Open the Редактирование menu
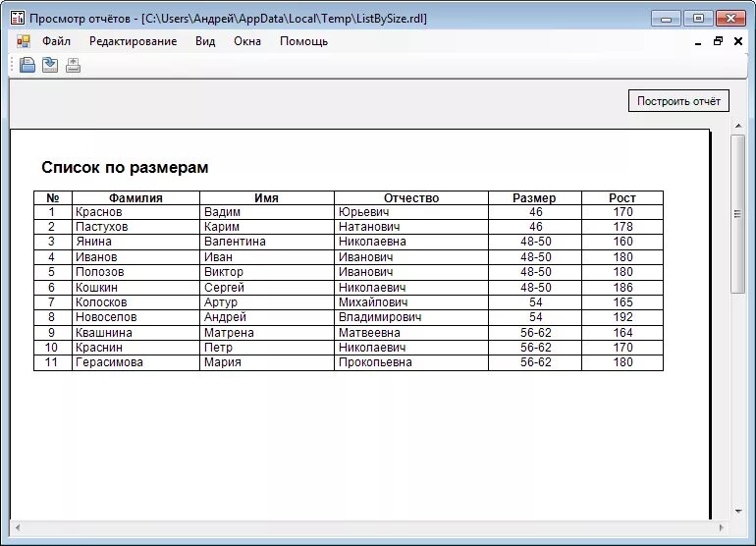The image size is (756, 546). pyautogui.click(x=134, y=41)
